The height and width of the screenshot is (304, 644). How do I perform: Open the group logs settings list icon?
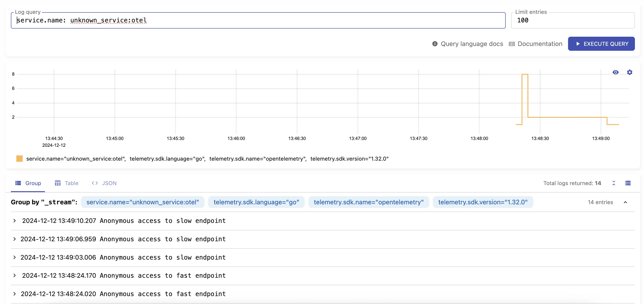pos(628,183)
